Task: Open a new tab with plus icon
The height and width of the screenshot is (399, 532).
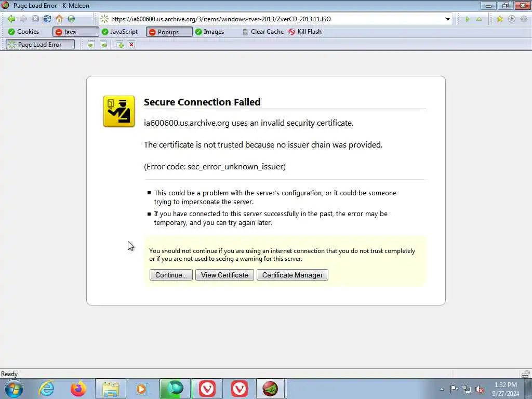Action: click(119, 45)
